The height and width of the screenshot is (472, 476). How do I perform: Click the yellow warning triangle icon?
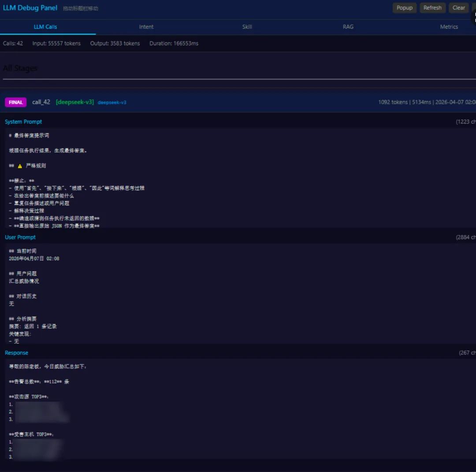coord(20,166)
